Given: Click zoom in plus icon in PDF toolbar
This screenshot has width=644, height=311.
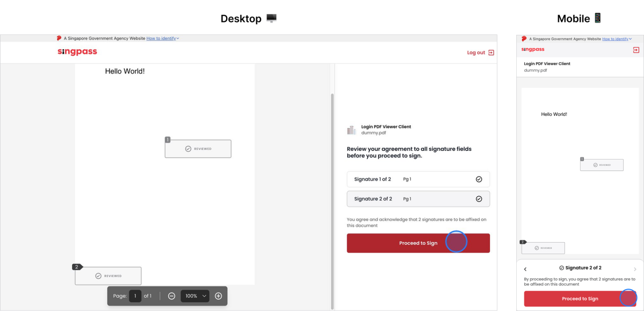Looking at the screenshot, I should 218,296.
